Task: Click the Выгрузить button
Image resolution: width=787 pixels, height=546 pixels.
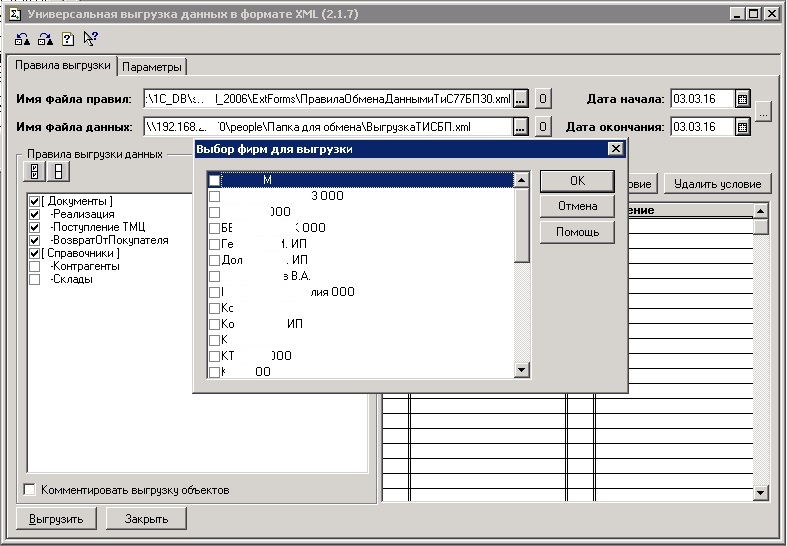Action: coord(56,518)
